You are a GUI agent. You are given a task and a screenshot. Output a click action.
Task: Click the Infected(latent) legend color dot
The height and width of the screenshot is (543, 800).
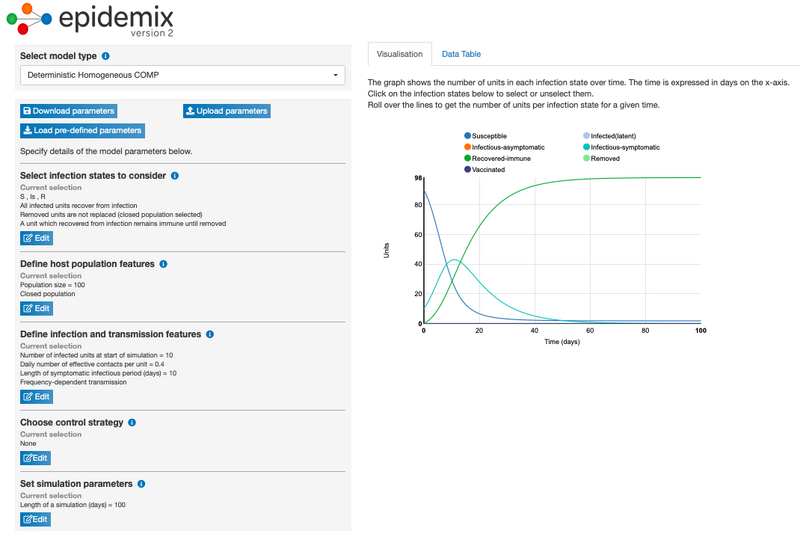click(586, 135)
